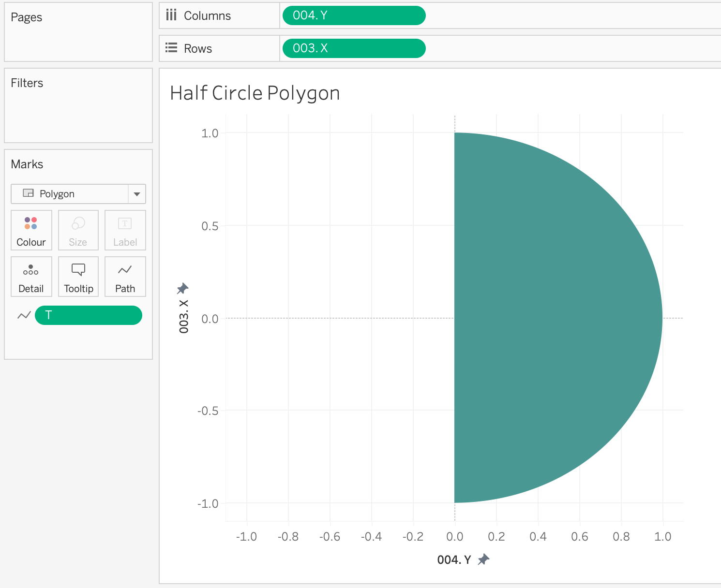This screenshot has width=721, height=588.
Task: Open the Detail marks card
Action: click(x=31, y=277)
